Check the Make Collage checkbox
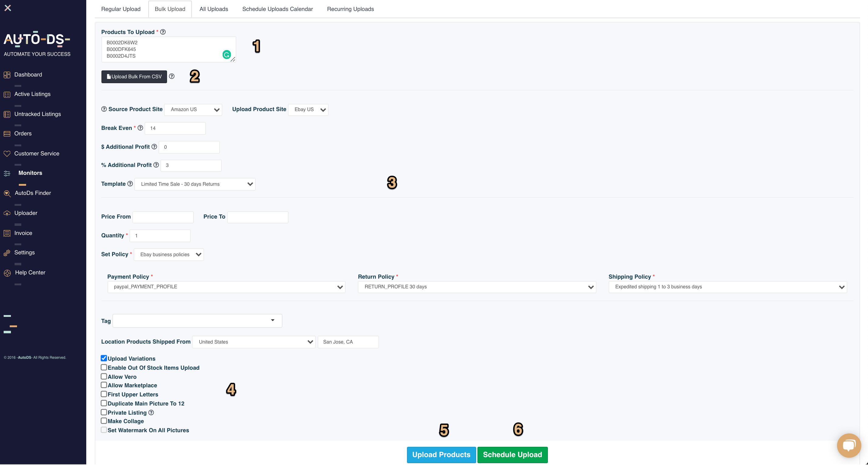The height and width of the screenshot is (465, 868). pyautogui.click(x=104, y=421)
